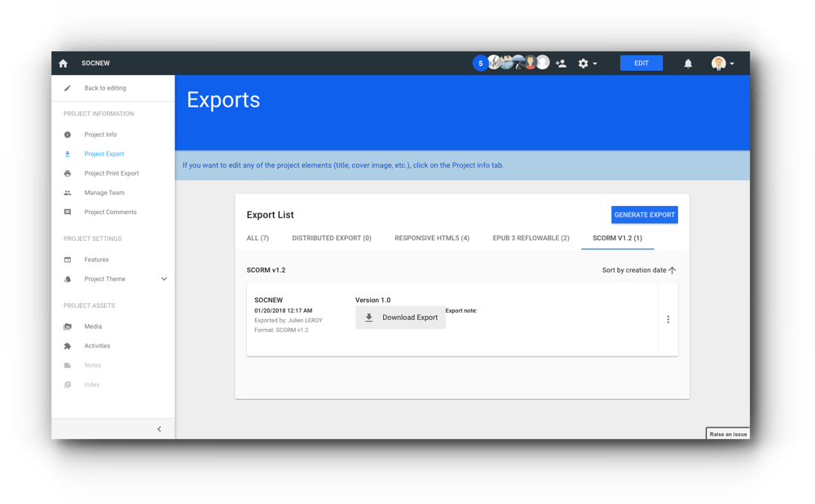
Task: Click the Media icon
Action: pyautogui.click(x=68, y=327)
